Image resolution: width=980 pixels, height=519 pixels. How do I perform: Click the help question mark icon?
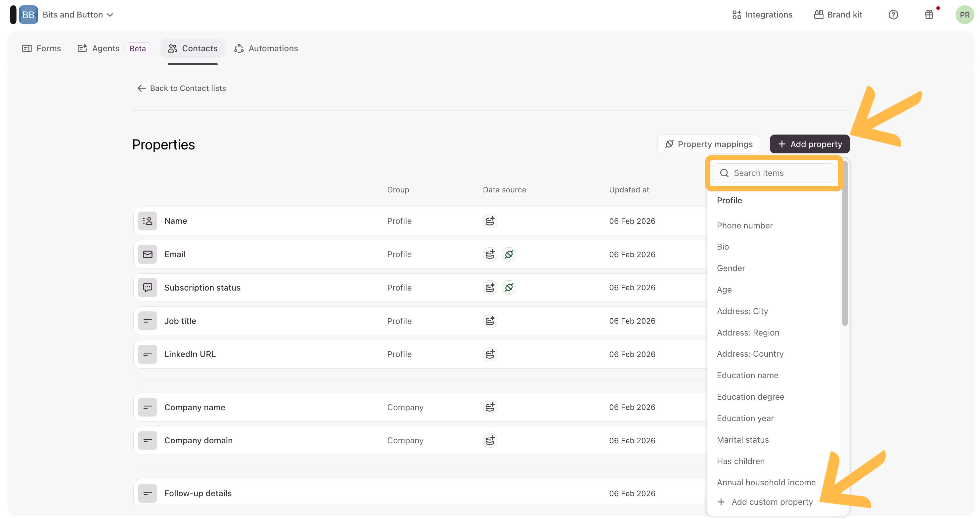893,15
